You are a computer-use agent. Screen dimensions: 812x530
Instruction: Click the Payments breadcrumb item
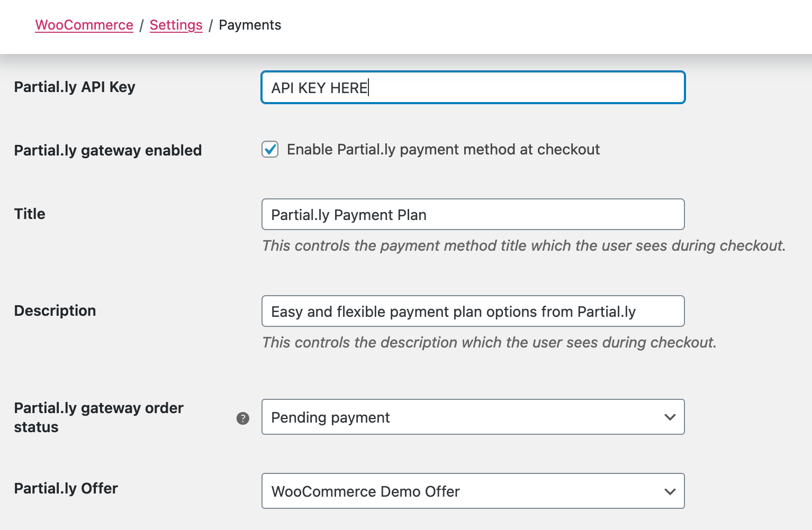tap(250, 25)
